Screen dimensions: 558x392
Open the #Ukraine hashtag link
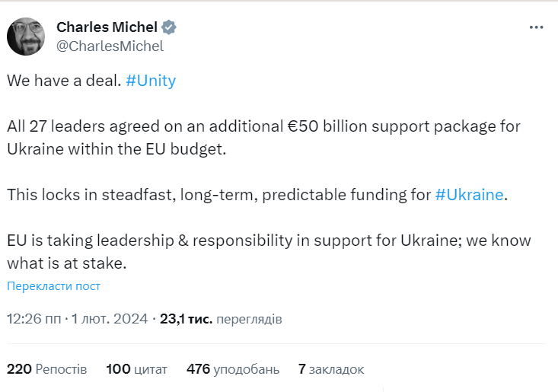(469, 194)
